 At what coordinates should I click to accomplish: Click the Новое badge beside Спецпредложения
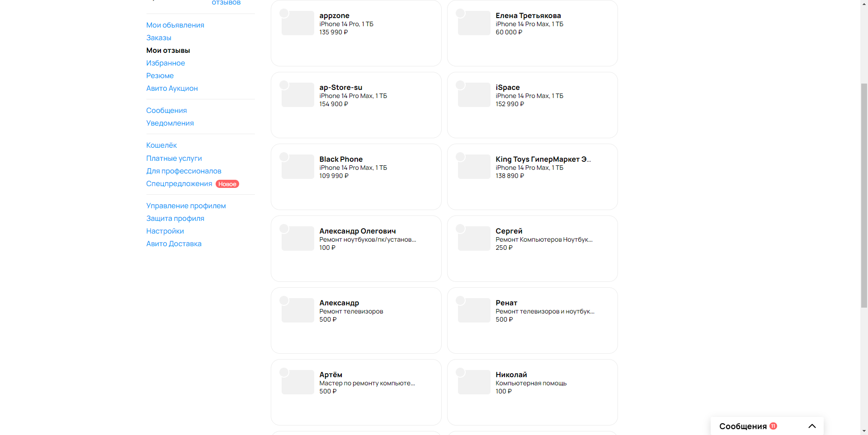[x=227, y=184]
